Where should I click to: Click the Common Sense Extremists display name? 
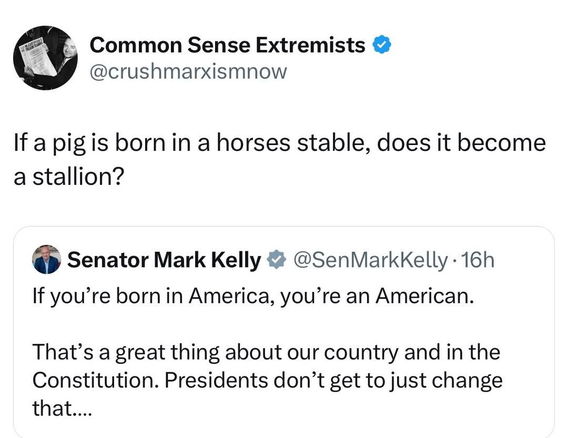[227, 45]
